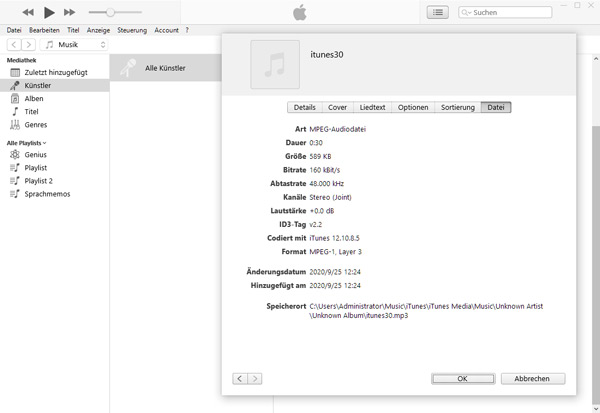Viewport: 600px width, 413px height.
Task: Click the Stereo (Joint) channel value
Action: coord(330,198)
